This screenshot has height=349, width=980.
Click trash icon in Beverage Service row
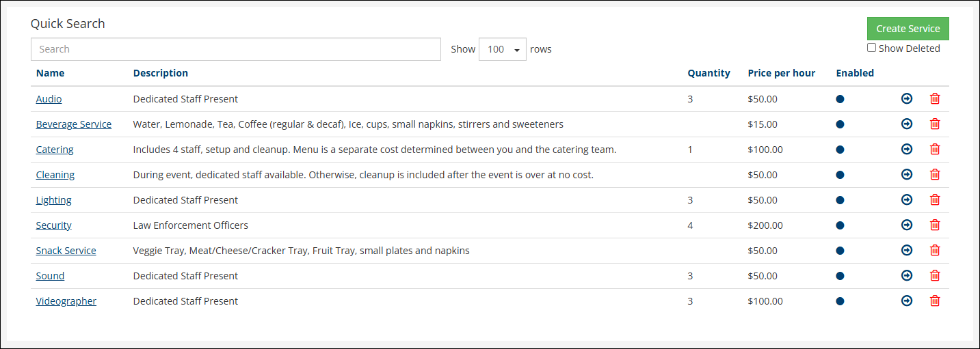coord(935,124)
